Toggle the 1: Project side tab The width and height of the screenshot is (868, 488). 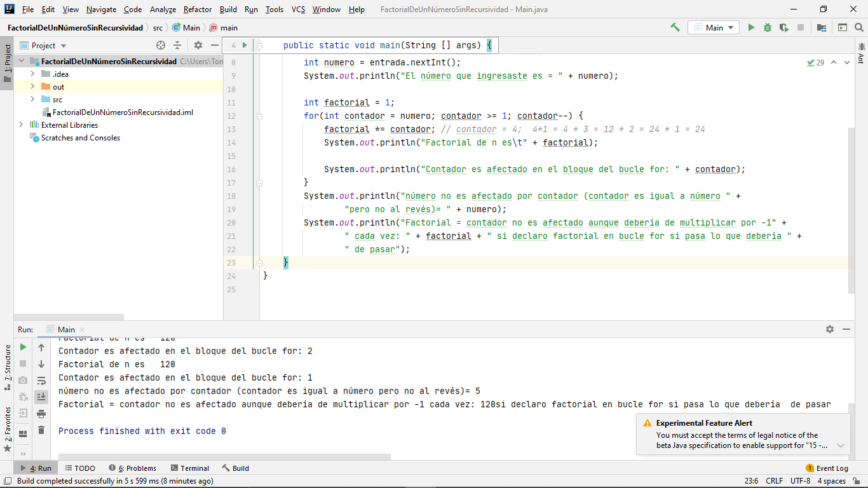coord(7,64)
